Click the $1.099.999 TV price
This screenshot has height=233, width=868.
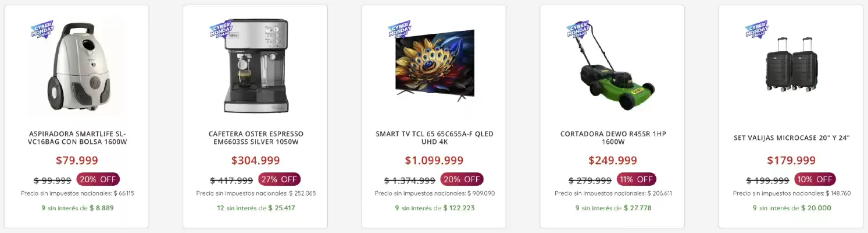point(434,161)
